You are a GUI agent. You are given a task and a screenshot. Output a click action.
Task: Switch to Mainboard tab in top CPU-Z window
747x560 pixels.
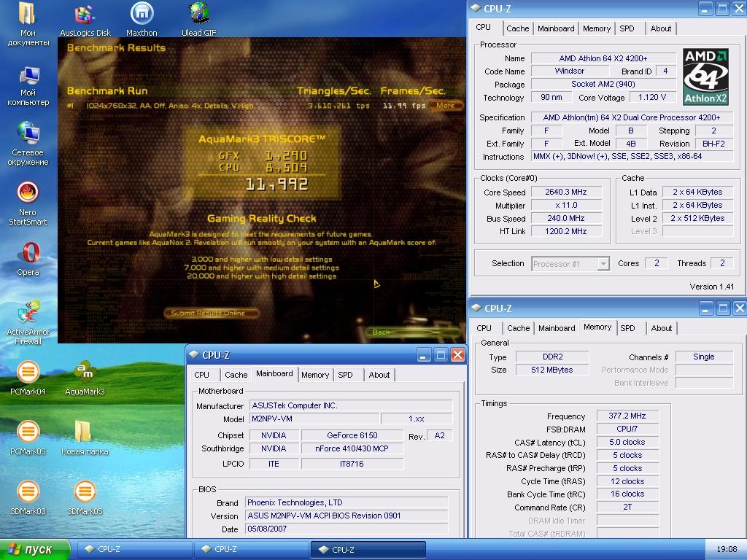(556, 28)
